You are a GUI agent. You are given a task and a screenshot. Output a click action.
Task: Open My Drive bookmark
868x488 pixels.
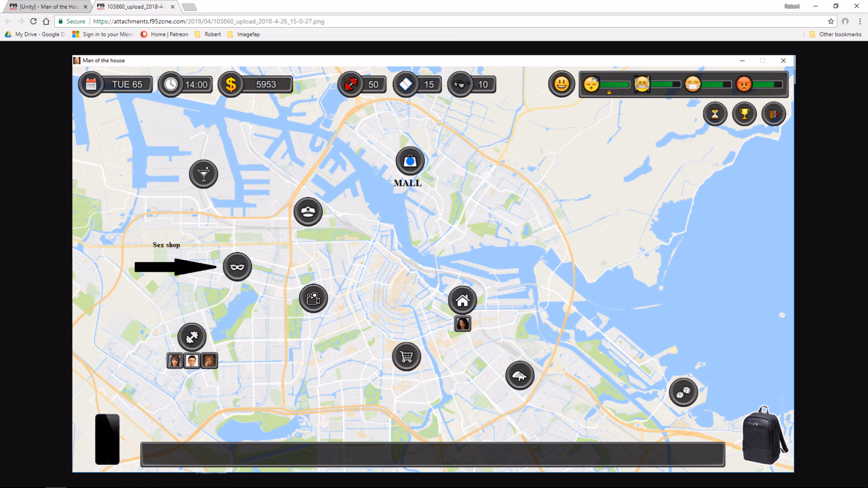coord(35,34)
